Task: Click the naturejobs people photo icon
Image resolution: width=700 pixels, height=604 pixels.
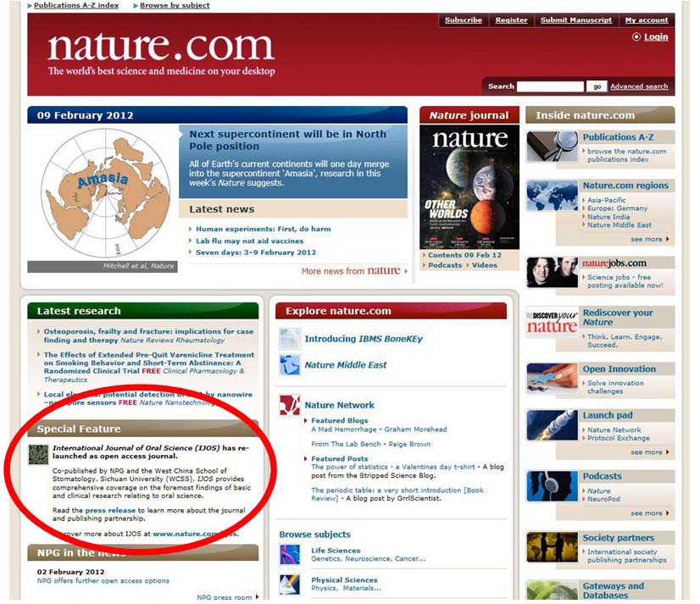Action: point(553,272)
